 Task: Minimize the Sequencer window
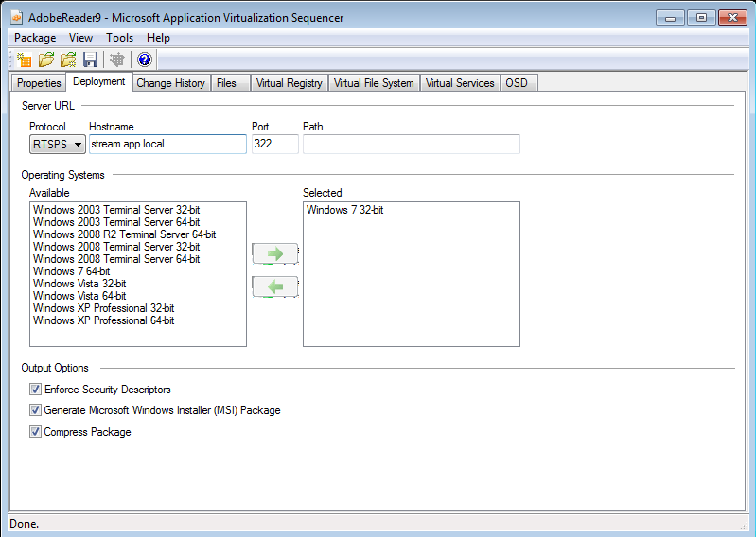(x=670, y=18)
